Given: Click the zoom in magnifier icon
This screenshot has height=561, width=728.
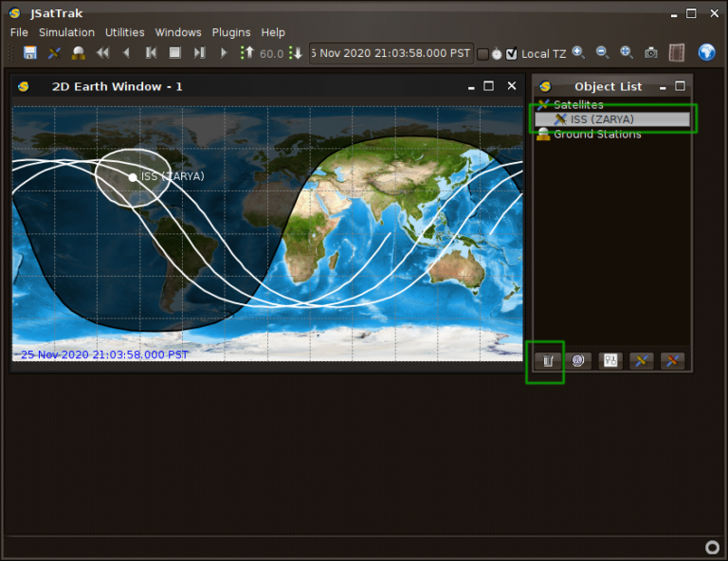Looking at the screenshot, I should pos(577,53).
